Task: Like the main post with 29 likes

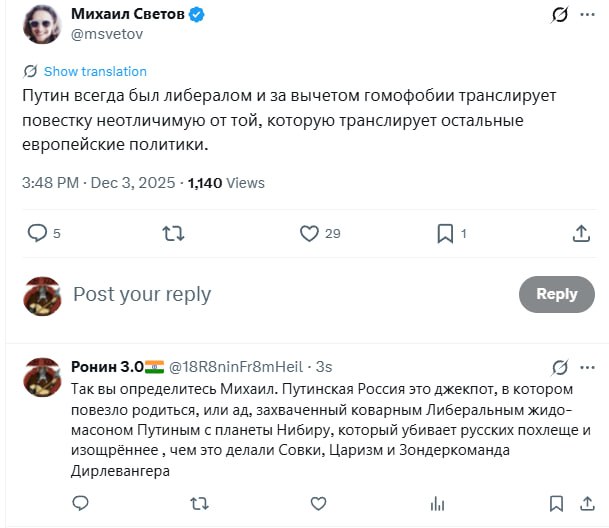Action: pyautogui.click(x=310, y=233)
